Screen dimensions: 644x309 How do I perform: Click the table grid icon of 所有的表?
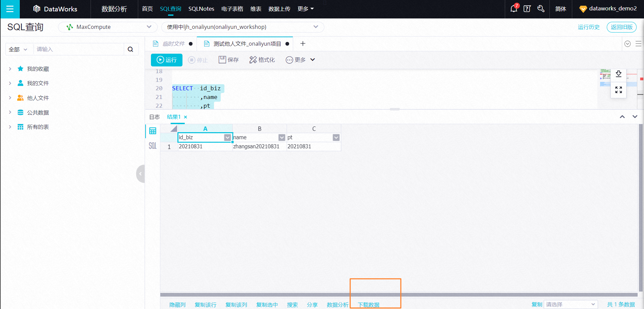20,127
